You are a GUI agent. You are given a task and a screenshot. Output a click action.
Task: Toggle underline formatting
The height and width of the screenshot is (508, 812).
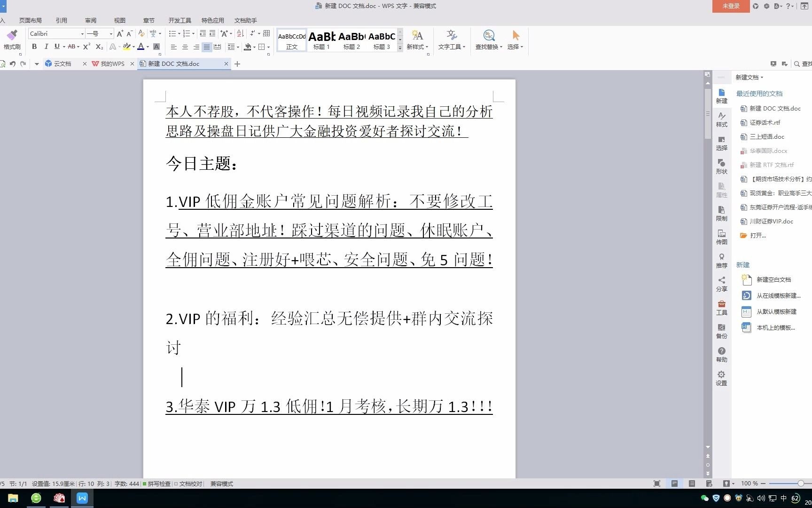point(56,47)
